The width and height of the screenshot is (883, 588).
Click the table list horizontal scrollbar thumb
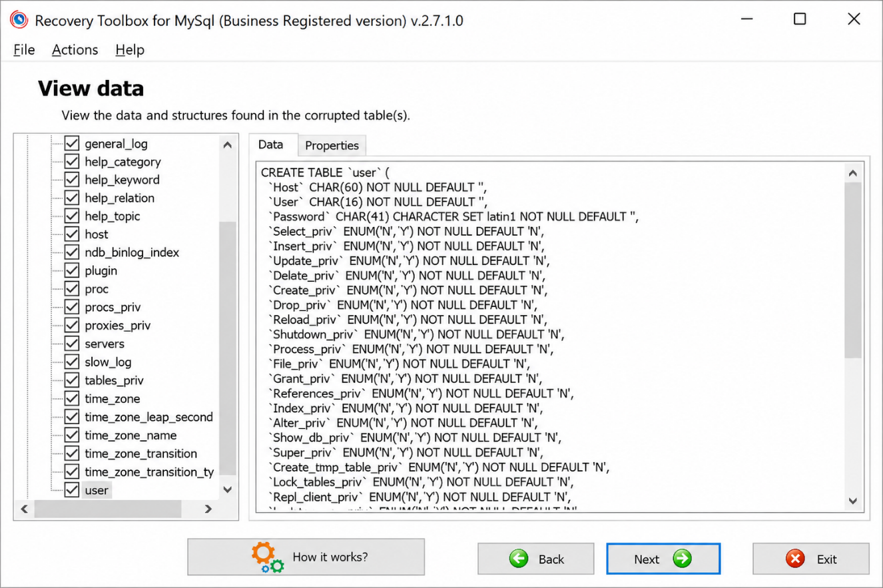tap(107, 509)
